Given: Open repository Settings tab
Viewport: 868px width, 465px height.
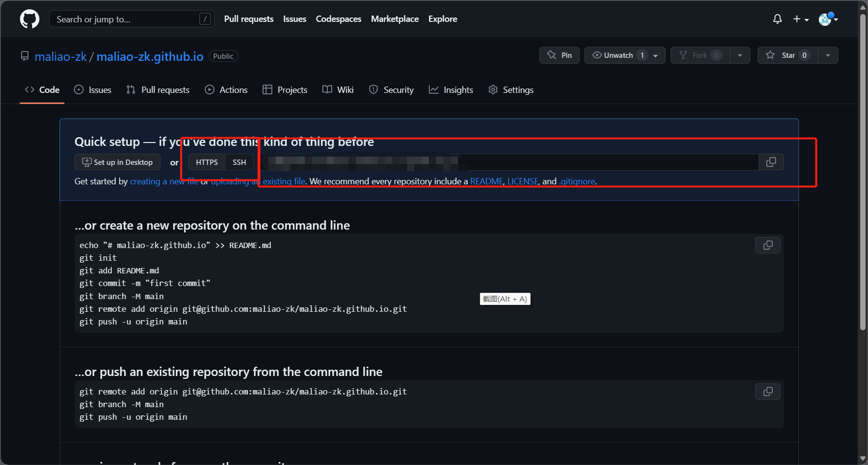Looking at the screenshot, I should [511, 90].
